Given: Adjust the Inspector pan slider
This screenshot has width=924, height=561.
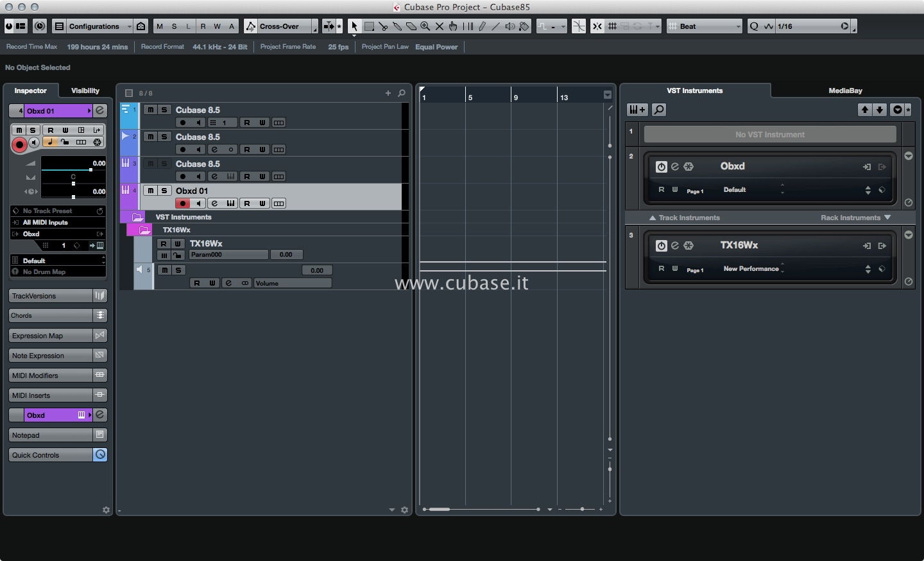Looking at the screenshot, I should click(x=73, y=184).
